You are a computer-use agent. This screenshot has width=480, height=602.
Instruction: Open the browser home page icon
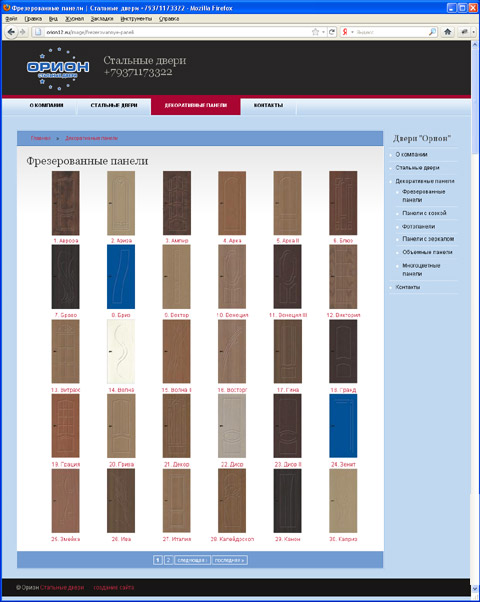click(447, 32)
